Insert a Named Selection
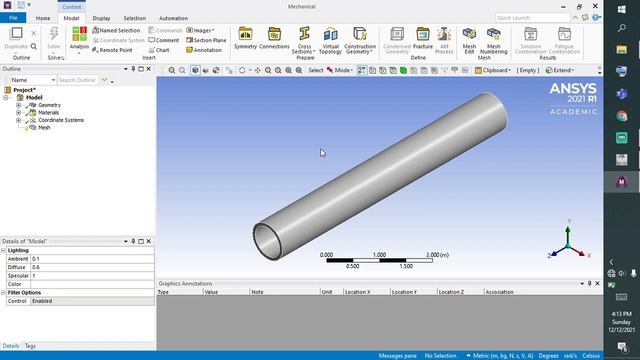This screenshot has width=640, height=360. click(x=116, y=30)
